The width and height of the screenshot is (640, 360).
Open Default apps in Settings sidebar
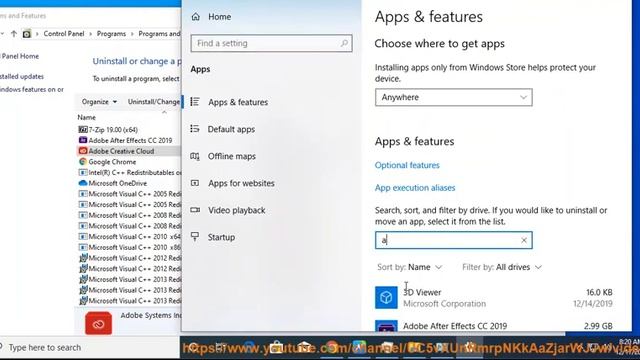tap(231, 129)
